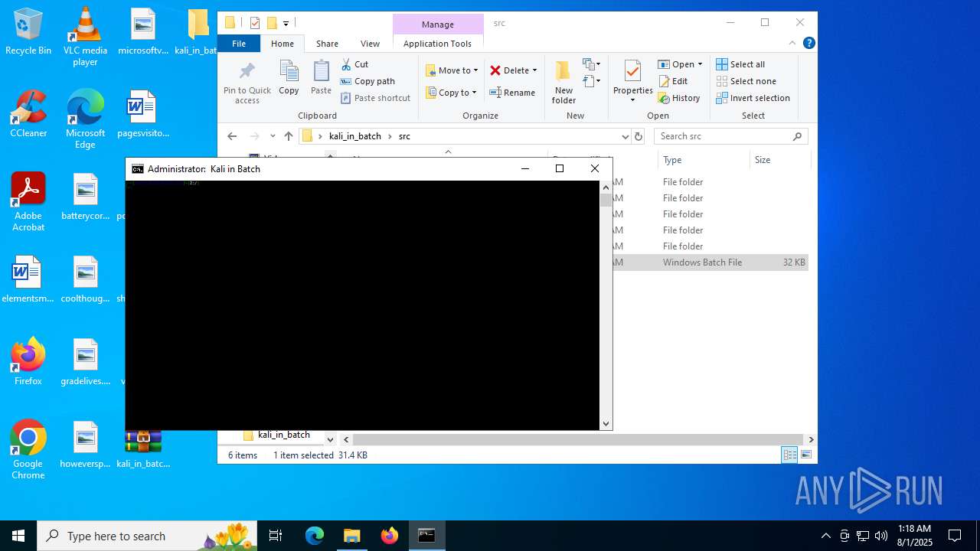Create a New folder

pyautogui.click(x=563, y=83)
